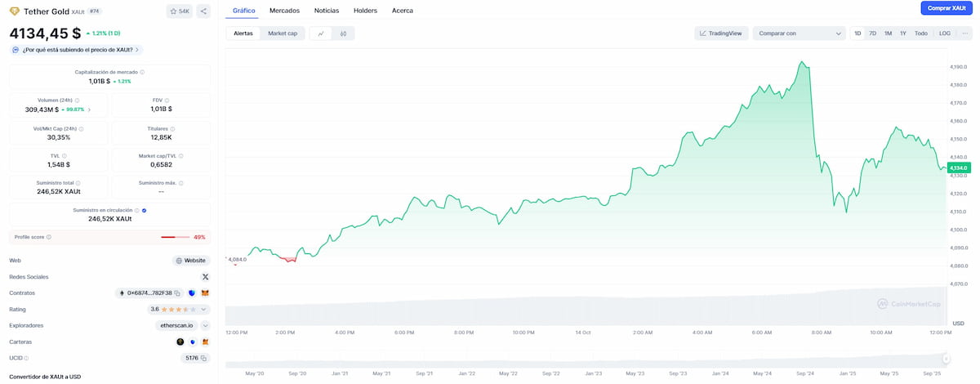The height and width of the screenshot is (384, 980).
Task: Visit the project Website link
Action: [191, 261]
